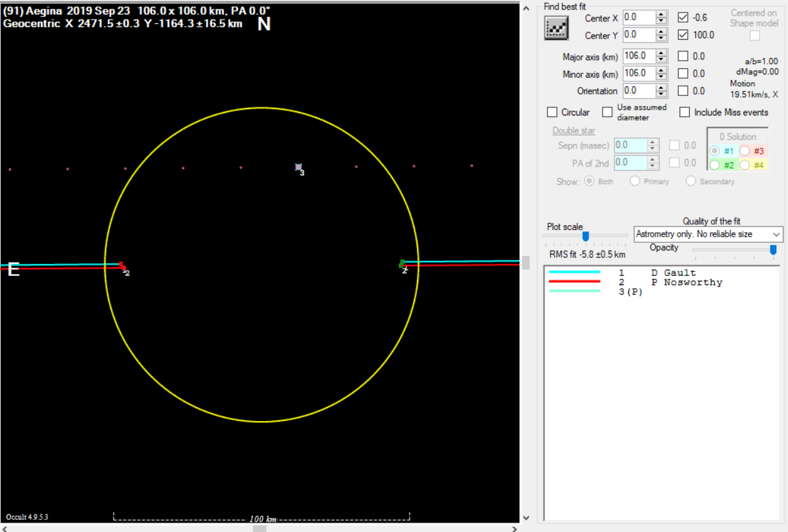Click the RMS fit -5.8 ±0.5 km text
Viewport: 788px width, 532px height.
[587, 254]
